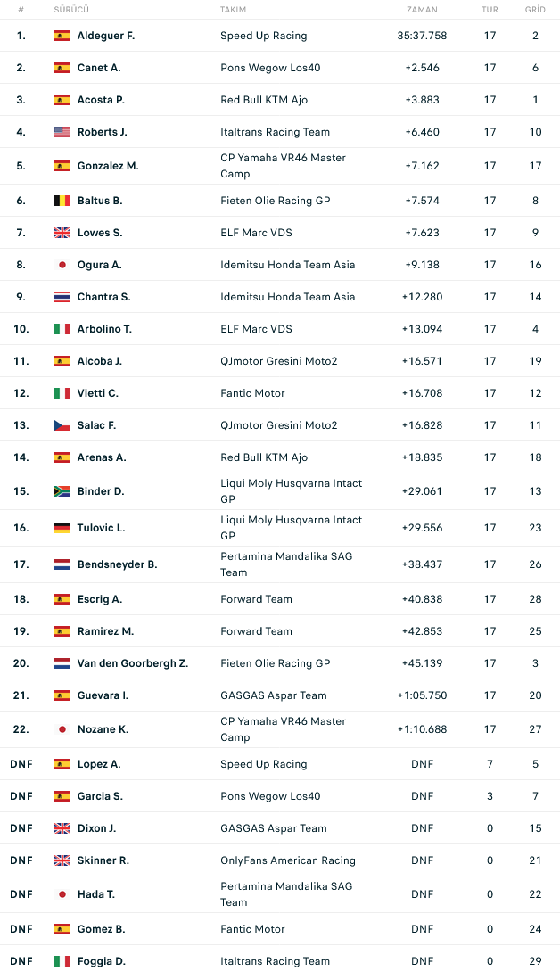Click Canet A. gap time +2.546
Viewport: 560px width, 971px height.
[x=423, y=68]
